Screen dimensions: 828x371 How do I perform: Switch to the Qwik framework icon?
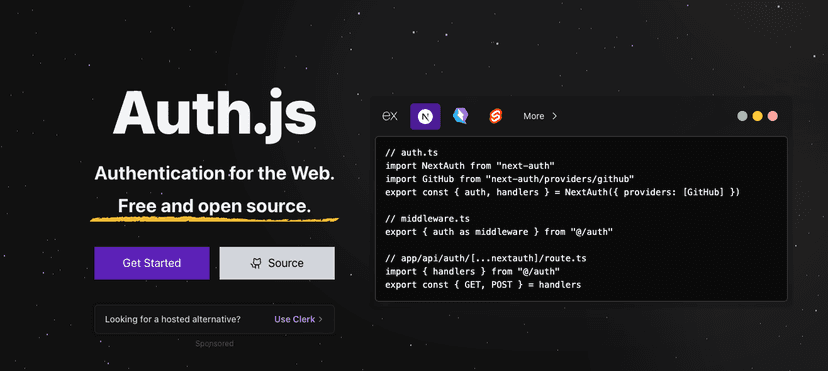coord(460,116)
